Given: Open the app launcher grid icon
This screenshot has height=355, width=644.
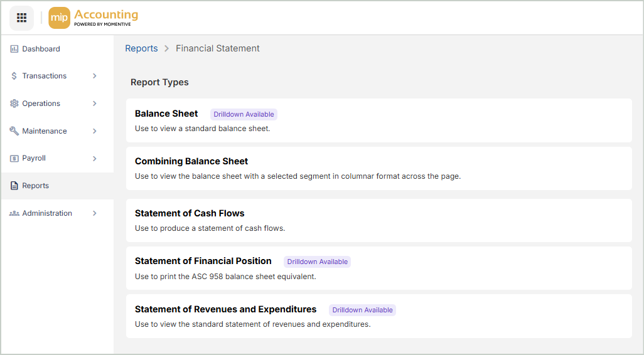Looking at the screenshot, I should click(x=21, y=18).
